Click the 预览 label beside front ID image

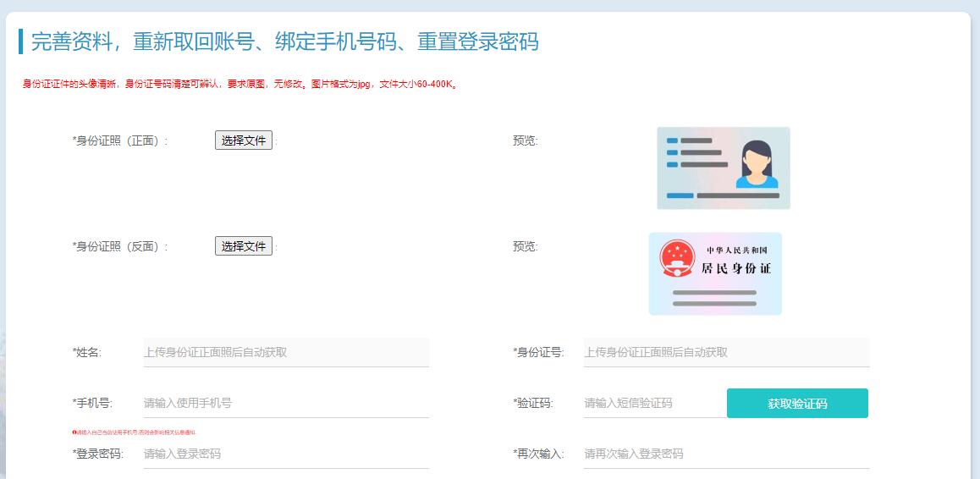[x=525, y=140]
